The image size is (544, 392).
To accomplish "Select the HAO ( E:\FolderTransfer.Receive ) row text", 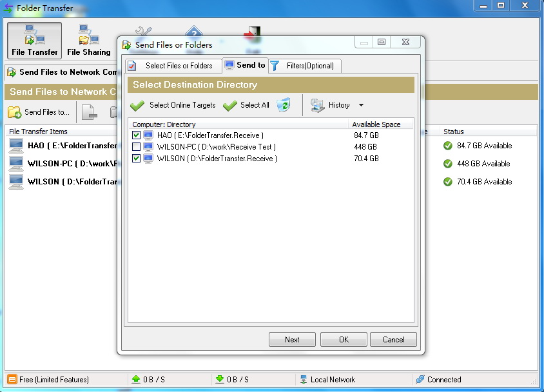I will tap(210, 135).
